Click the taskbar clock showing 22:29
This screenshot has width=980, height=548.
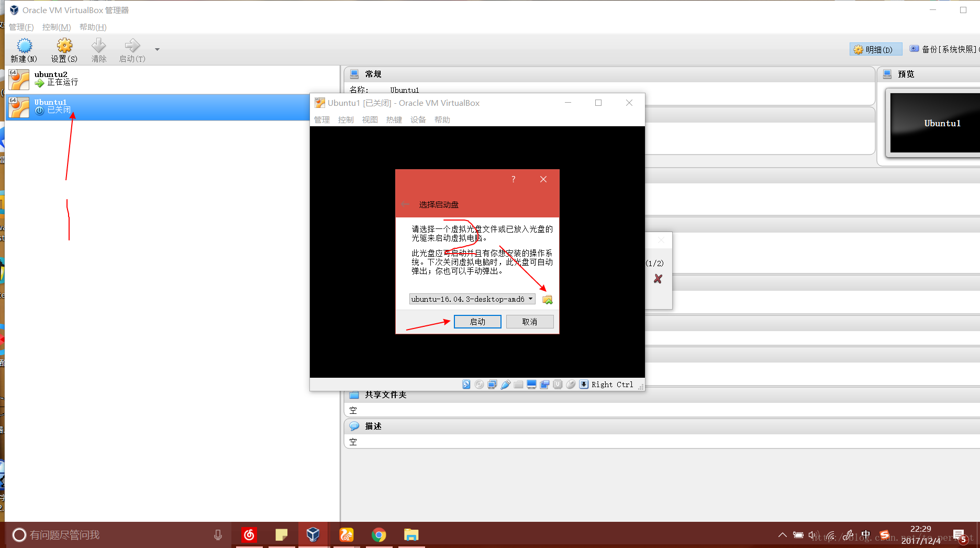921,535
